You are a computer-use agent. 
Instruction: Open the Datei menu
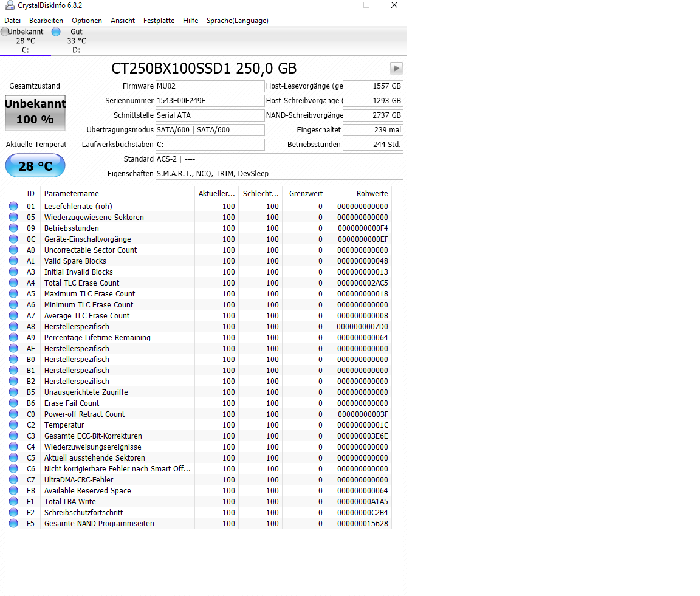pos(13,21)
